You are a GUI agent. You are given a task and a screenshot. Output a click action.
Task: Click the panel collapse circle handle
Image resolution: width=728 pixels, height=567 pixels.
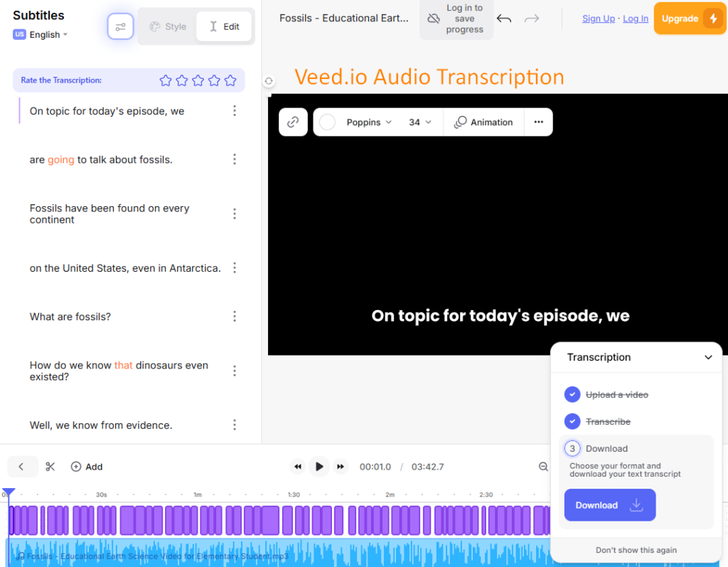click(x=268, y=81)
